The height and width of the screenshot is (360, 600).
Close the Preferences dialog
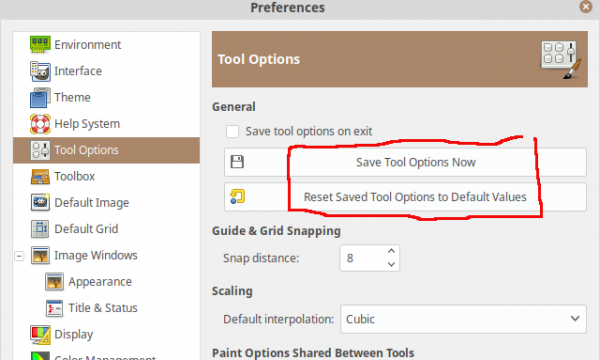point(585,7)
